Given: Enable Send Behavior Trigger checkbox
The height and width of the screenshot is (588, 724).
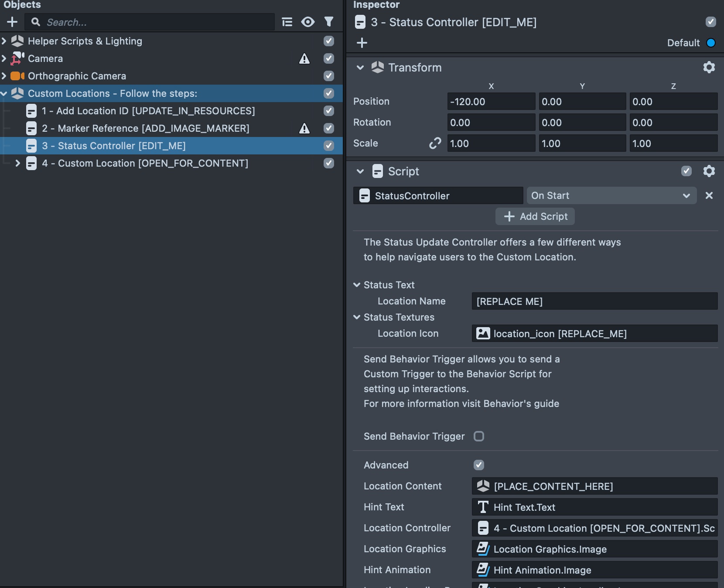Looking at the screenshot, I should point(479,436).
